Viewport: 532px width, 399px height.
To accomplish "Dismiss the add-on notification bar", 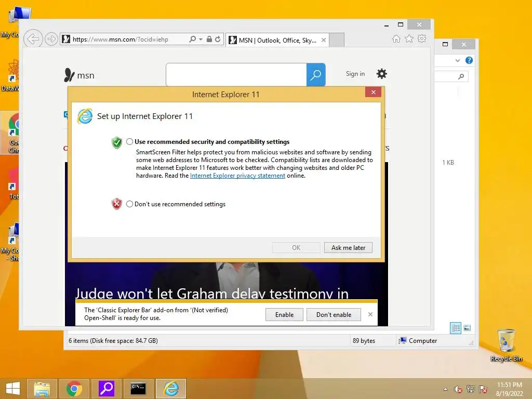I will tap(370, 314).
